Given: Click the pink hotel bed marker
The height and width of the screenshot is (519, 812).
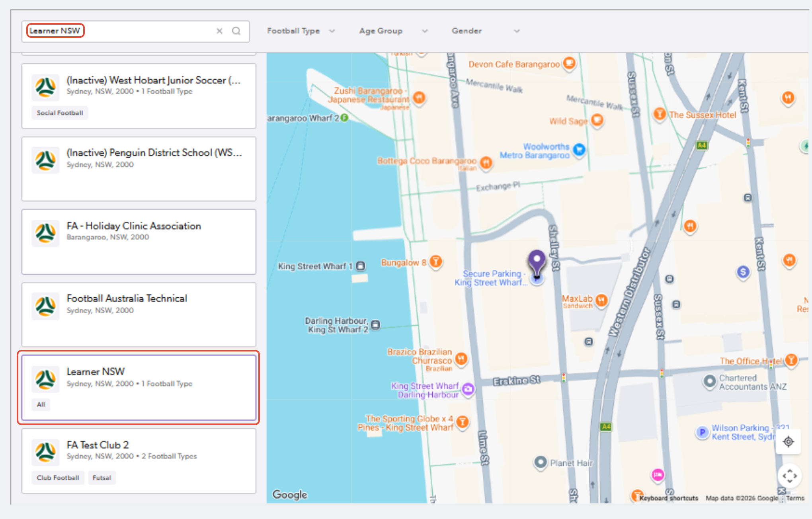Looking at the screenshot, I should coord(658,474).
